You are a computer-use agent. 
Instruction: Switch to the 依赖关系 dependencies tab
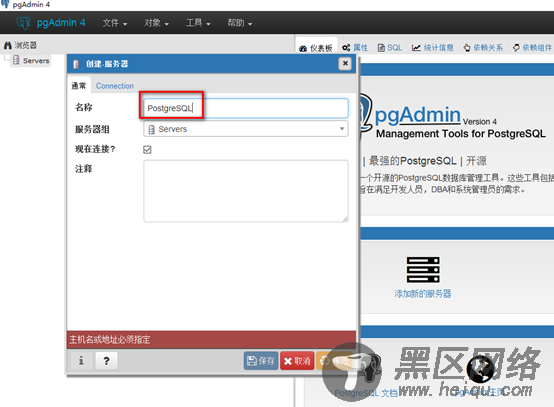pyautogui.click(x=483, y=48)
